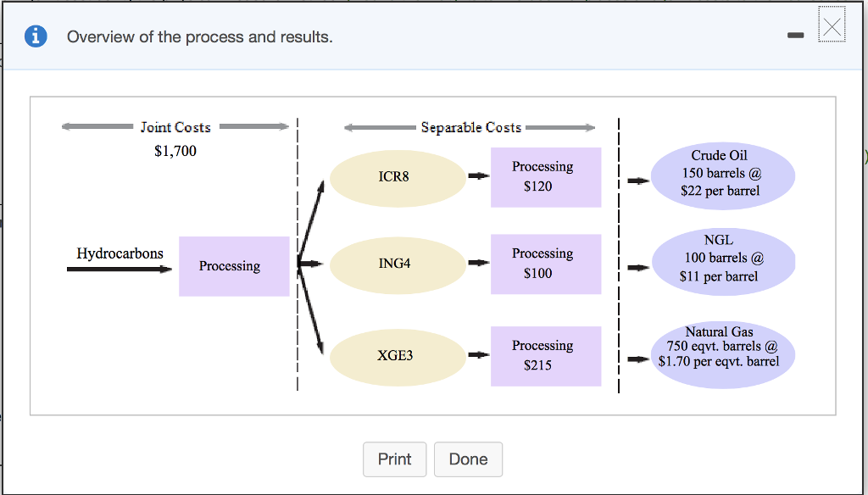Screen dimensions: 868x495
Task: Click the Processing $120 box
Action: point(546,177)
